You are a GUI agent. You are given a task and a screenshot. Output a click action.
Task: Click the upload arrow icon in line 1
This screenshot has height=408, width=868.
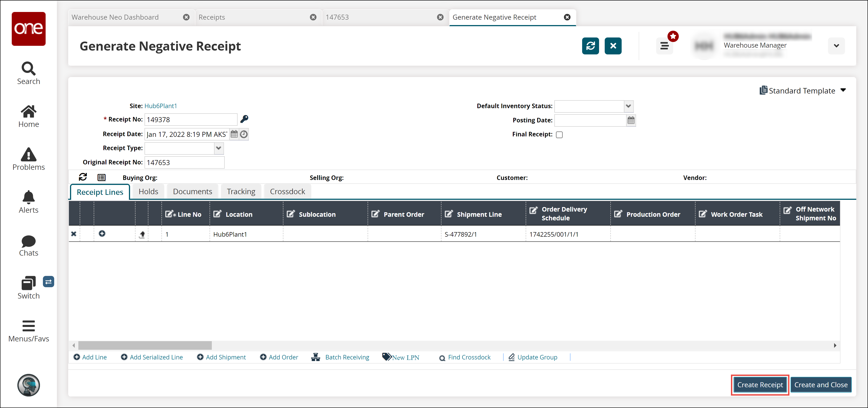[x=142, y=235]
